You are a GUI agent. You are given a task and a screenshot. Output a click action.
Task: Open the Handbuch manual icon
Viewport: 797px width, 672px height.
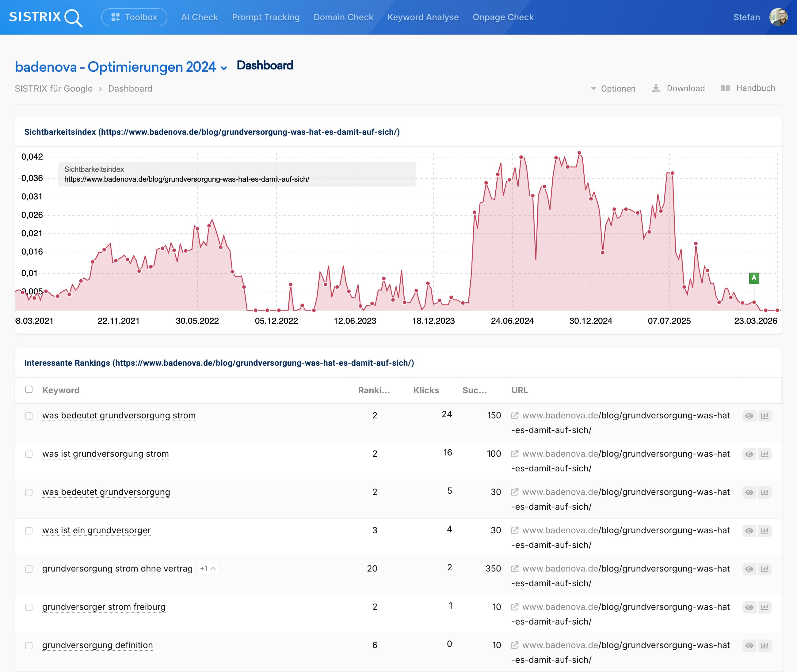pos(726,88)
